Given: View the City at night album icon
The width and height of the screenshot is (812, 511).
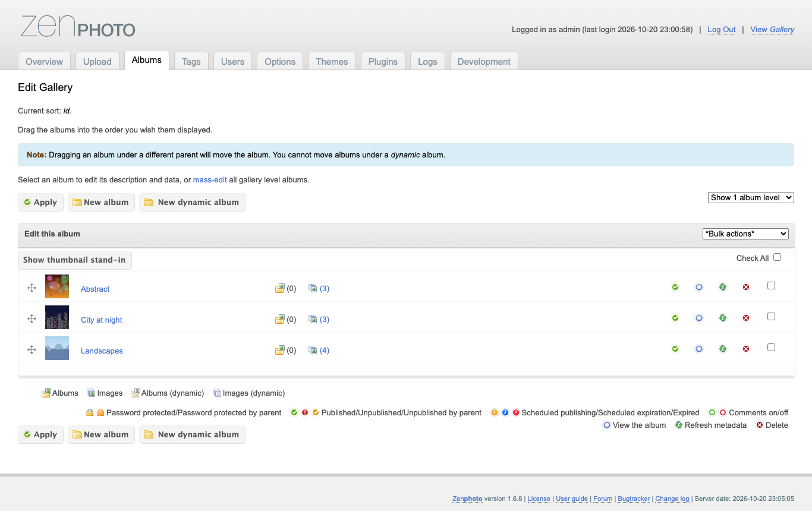Looking at the screenshot, I should coord(699,318).
